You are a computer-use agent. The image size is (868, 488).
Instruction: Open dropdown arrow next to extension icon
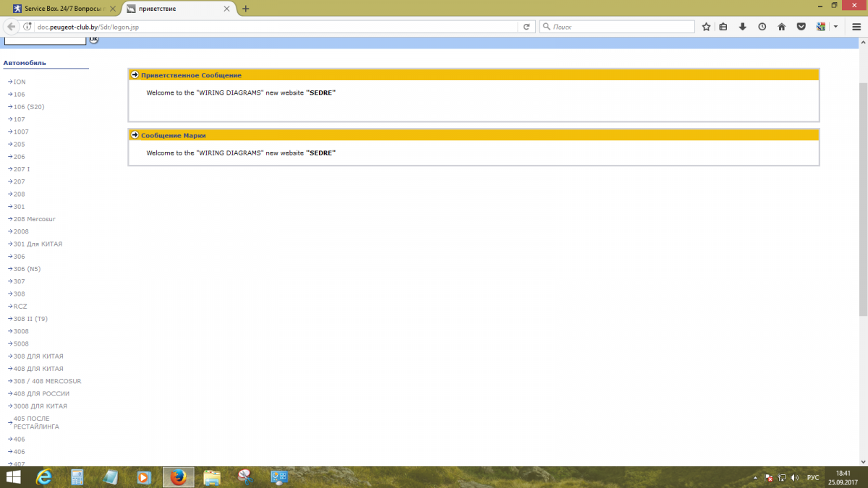click(835, 27)
